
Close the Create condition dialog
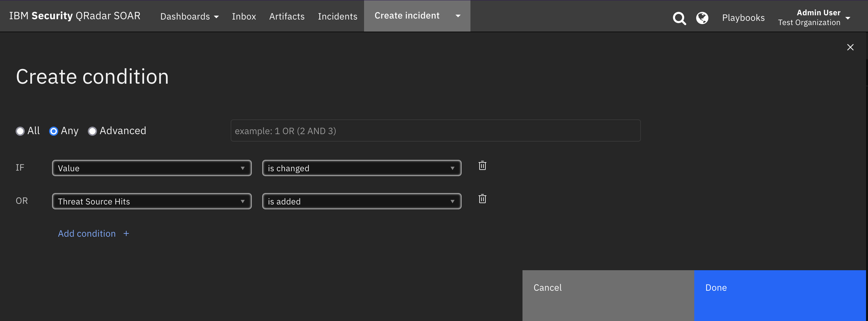[850, 47]
